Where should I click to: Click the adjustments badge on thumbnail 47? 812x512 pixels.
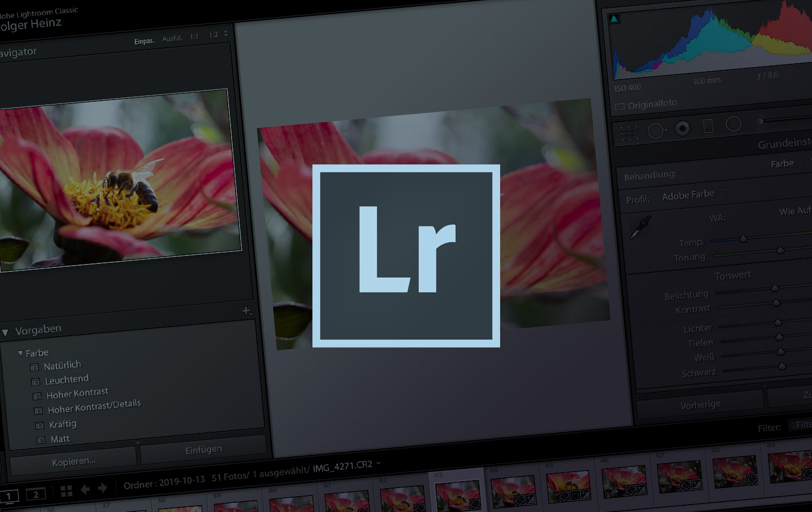coord(696,485)
